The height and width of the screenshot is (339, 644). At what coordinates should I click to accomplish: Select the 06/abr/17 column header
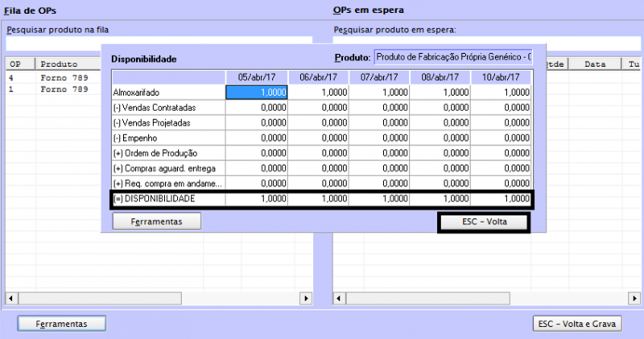coord(317,77)
